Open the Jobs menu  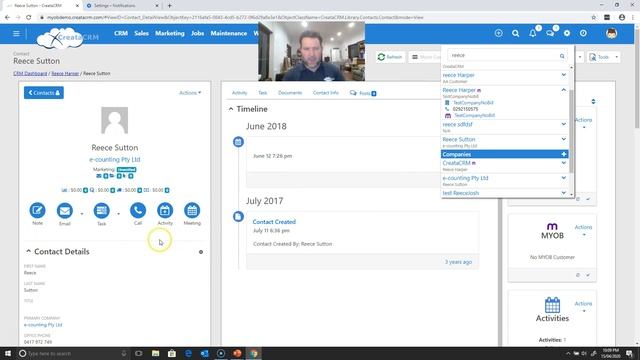[x=198, y=33]
